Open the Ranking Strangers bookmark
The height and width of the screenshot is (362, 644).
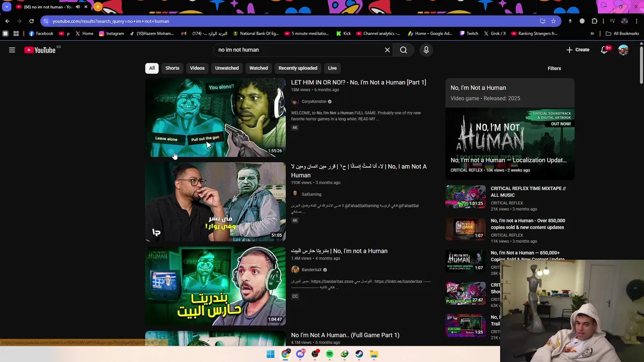(x=534, y=34)
